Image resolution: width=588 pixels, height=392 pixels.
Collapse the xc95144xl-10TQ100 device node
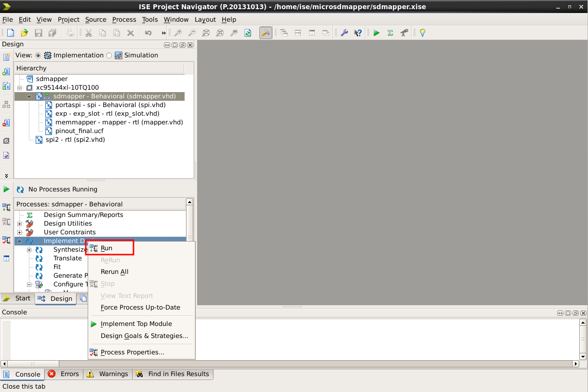coord(20,88)
